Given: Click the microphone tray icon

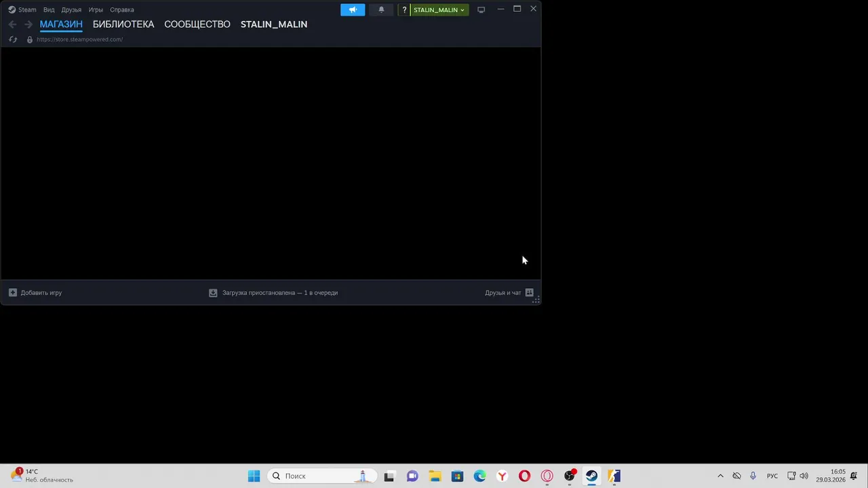Looking at the screenshot, I should [753, 476].
